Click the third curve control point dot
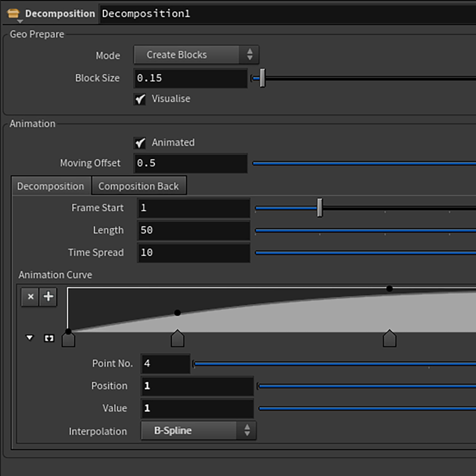The image size is (476, 476). (389, 288)
